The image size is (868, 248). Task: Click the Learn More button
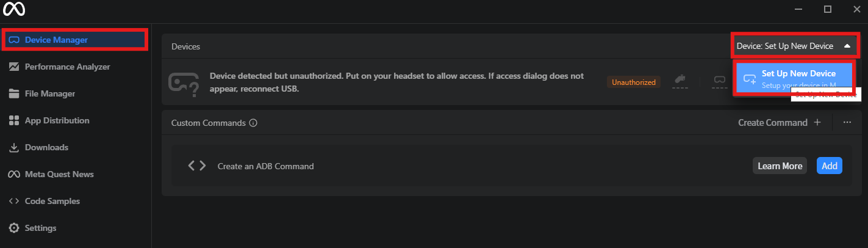point(780,166)
